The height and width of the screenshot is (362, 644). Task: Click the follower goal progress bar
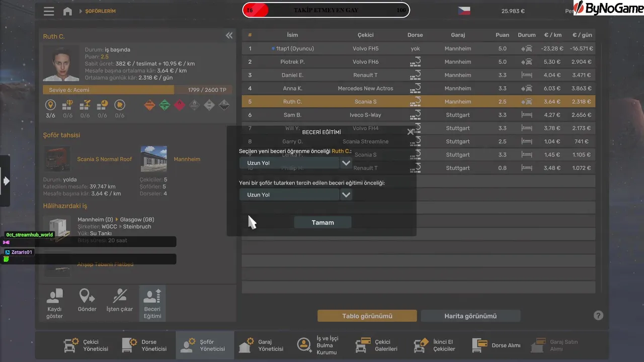326,10
